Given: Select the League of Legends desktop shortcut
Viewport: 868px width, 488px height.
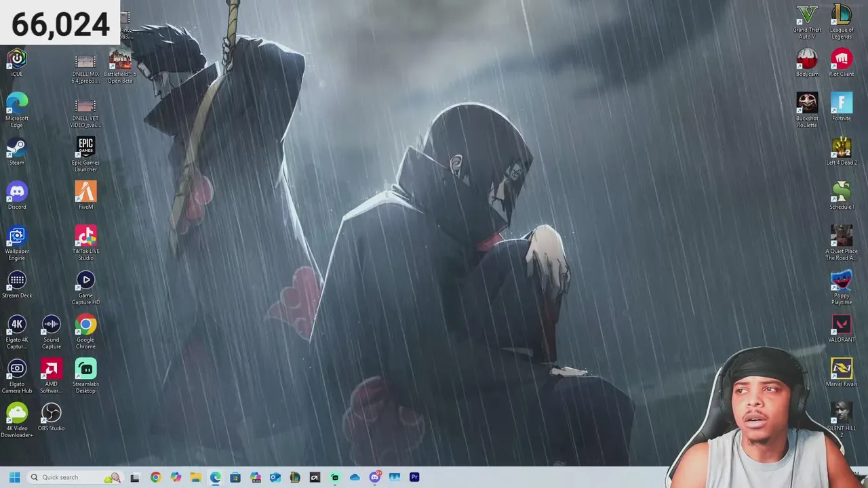Looking at the screenshot, I should coord(842,22).
